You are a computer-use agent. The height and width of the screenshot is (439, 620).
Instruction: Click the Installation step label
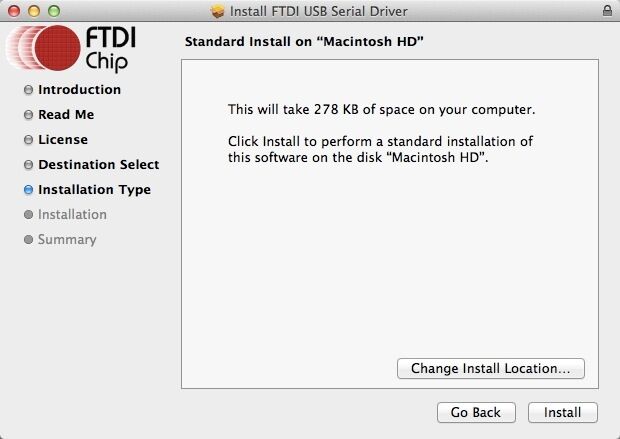click(72, 215)
